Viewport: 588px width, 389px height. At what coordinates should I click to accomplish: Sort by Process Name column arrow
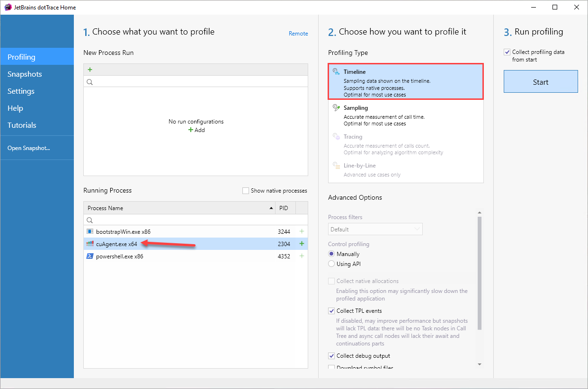tap(271, 208)
